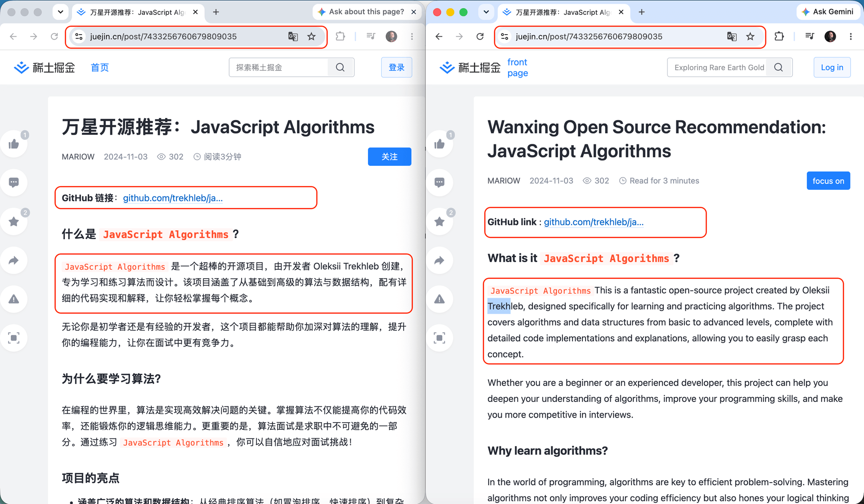
Task: Click the blue 关注 button
Action: pos(390,156)
